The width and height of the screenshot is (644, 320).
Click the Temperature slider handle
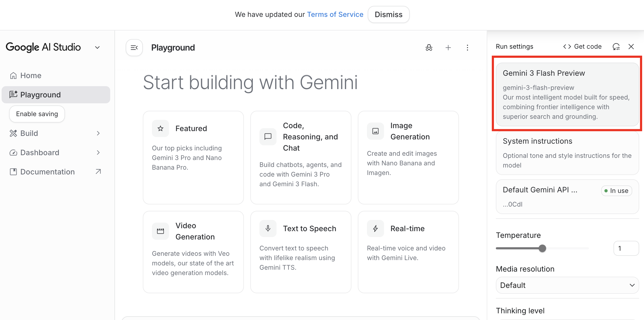(542, 248)
